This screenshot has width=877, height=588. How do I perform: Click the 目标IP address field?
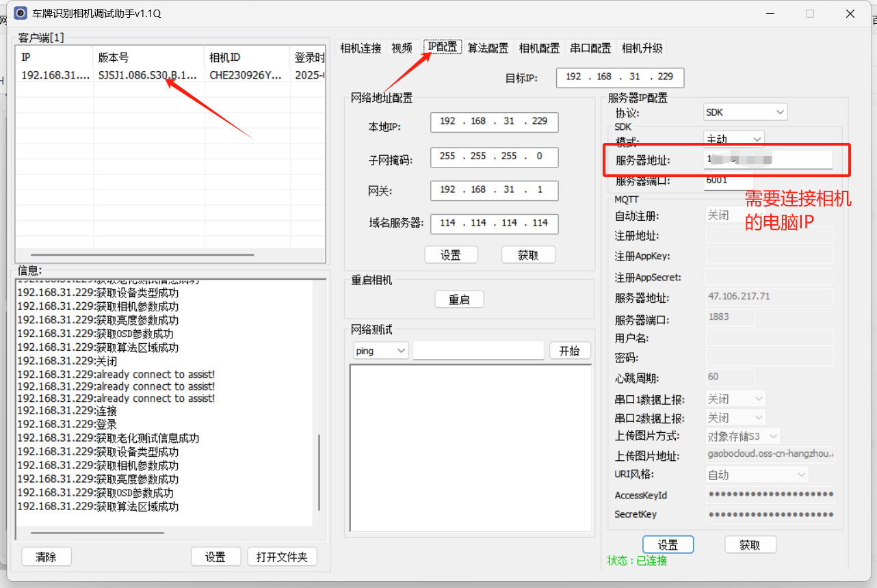point(620,77)
